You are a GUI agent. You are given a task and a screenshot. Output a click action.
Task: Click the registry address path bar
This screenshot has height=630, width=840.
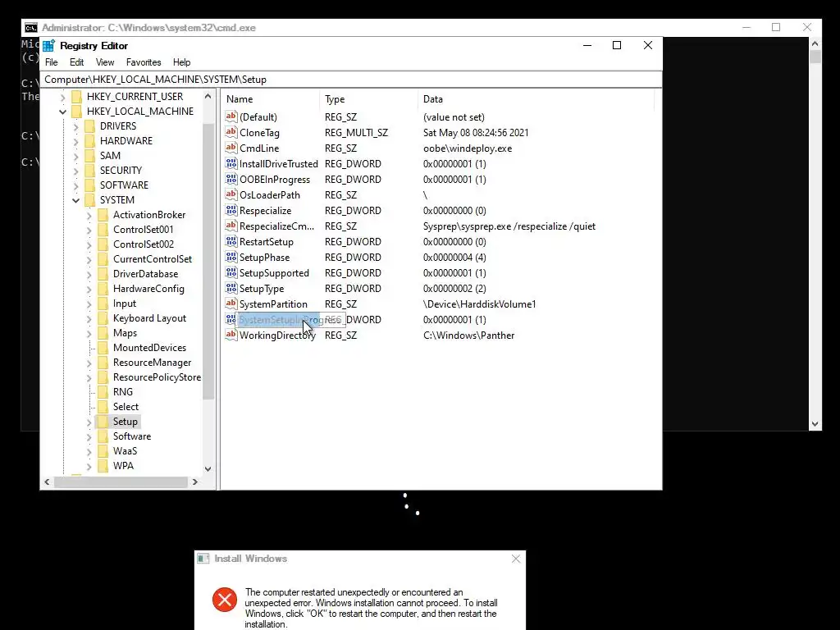(x=351, y=80)
